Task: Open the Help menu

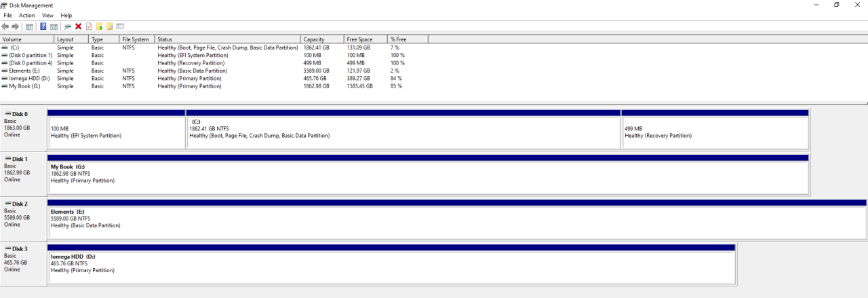Action: (66, 15)
